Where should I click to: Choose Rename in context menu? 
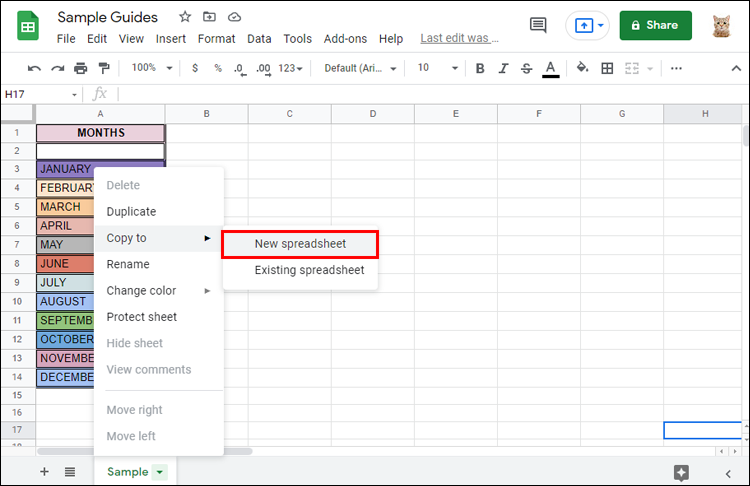click(x=159, y=264)
